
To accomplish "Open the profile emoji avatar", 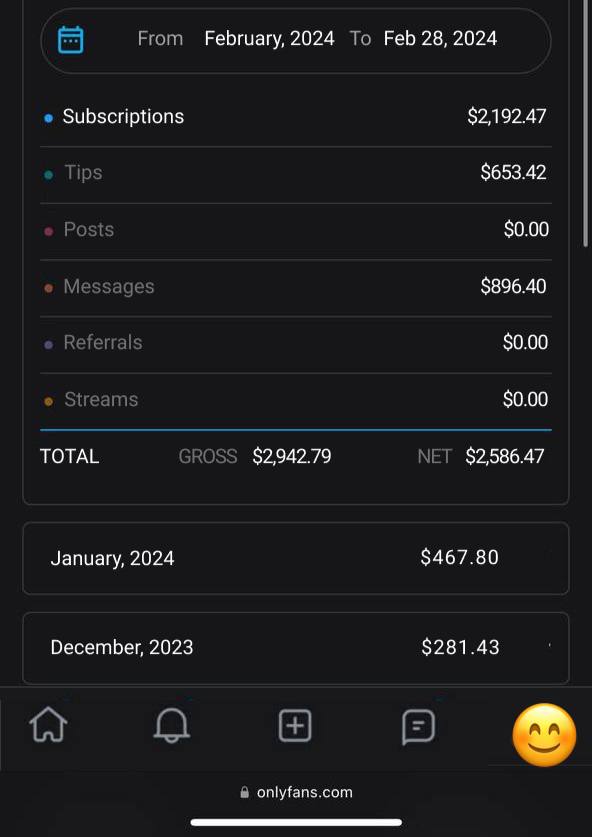I will [x=544, y=735].
